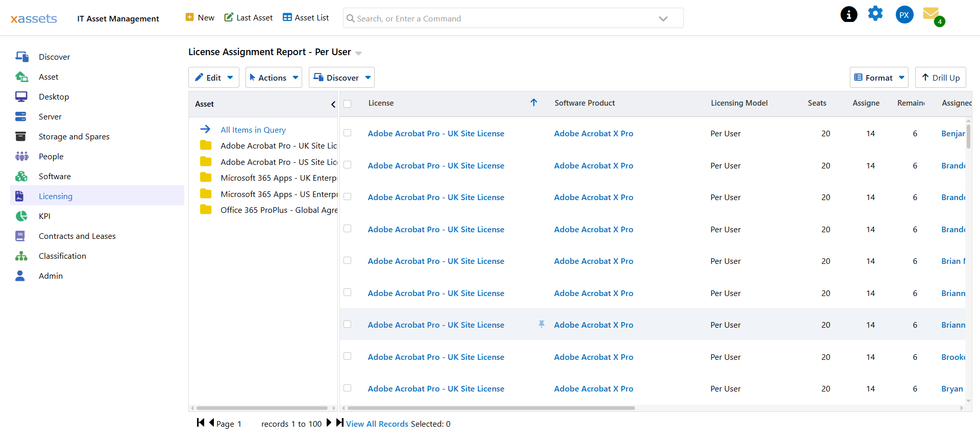
Task: Sort by Seats column header
Action: 817,103
